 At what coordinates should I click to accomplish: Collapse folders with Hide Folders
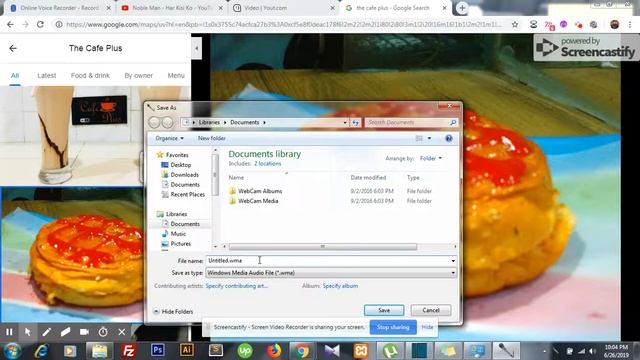click(x=173, y=311)
